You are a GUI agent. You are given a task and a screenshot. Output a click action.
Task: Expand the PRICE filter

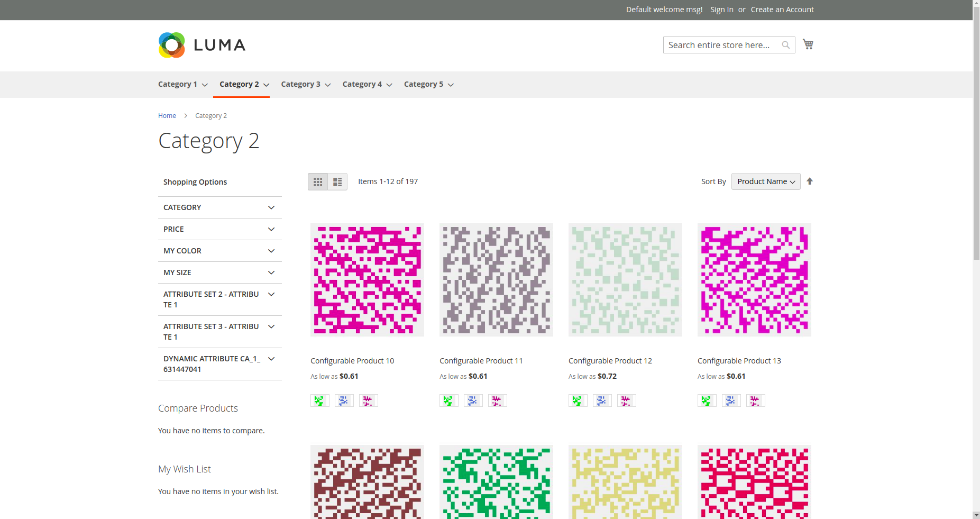[220, 229]
